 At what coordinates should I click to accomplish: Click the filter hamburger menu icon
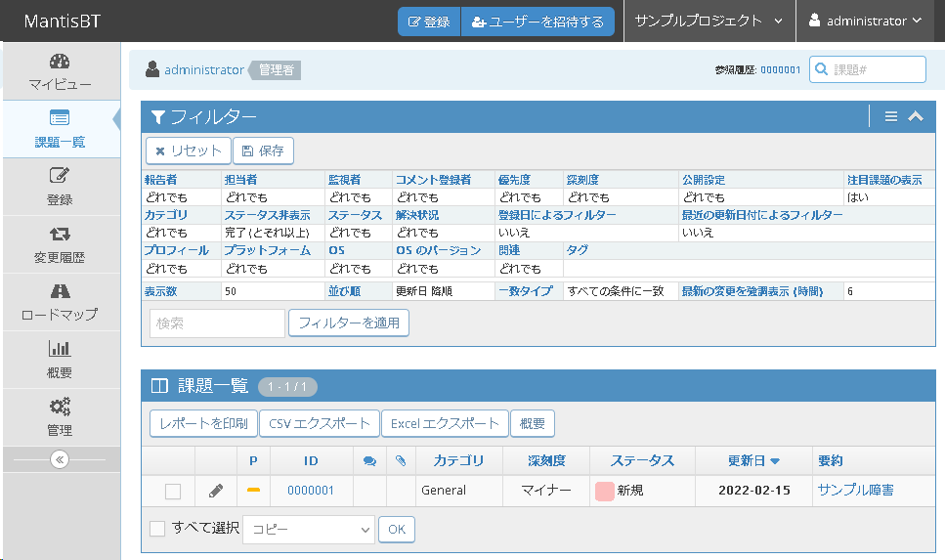[890, 116]
